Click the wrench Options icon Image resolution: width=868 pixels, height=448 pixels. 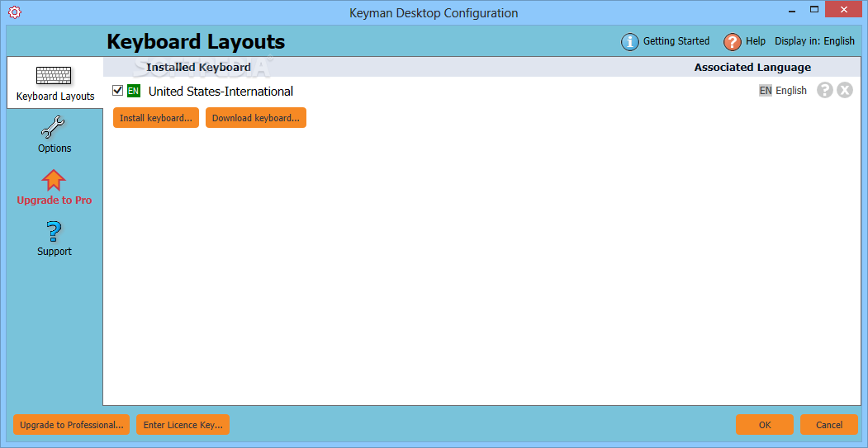pos(53,127)
